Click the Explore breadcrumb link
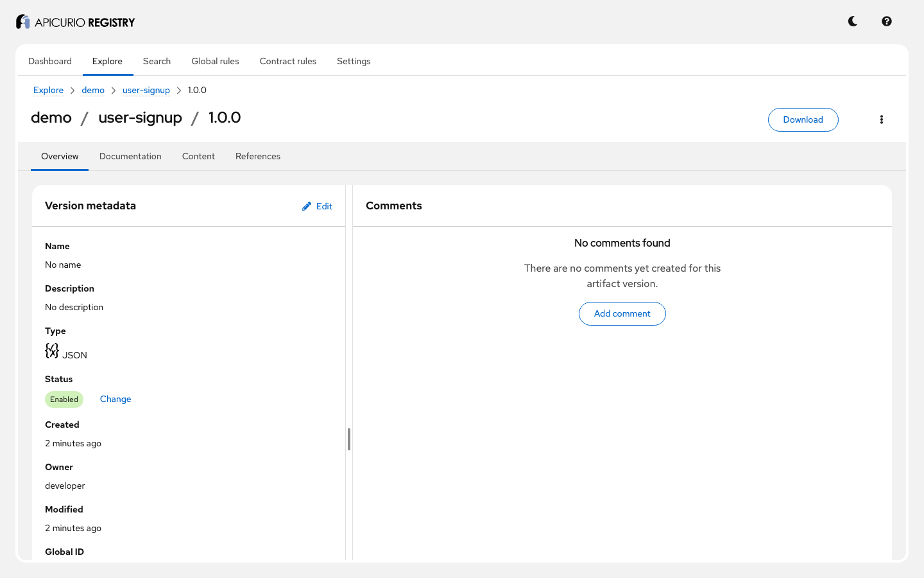The height and width of the screenshot is (578, 924). [x=48, y=90]
